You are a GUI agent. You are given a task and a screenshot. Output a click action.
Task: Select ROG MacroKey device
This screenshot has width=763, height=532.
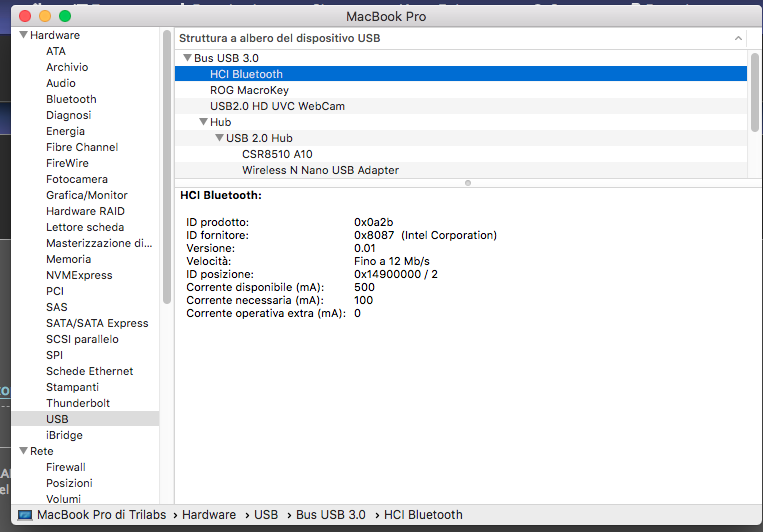pyautogui.click(x=461, y=90)
